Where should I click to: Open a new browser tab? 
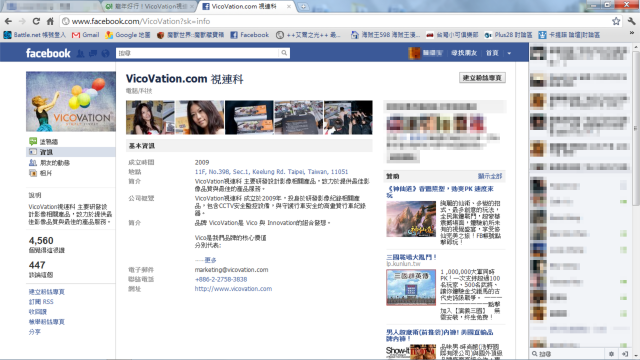(303, 7)
